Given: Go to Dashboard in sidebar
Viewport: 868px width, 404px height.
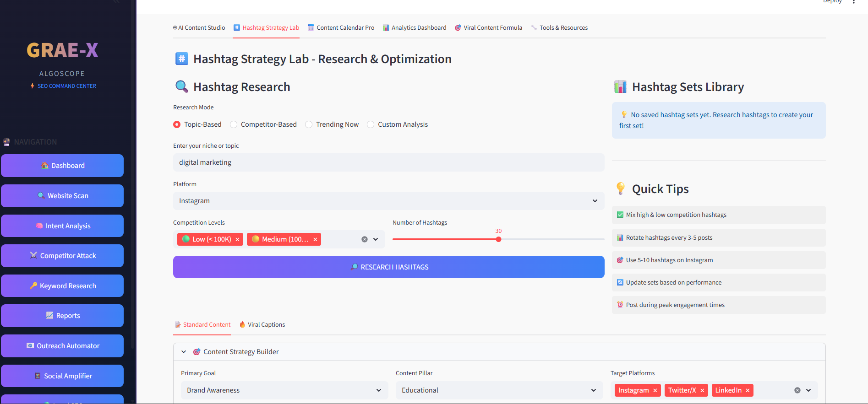Looking at the screenshot, I should 62,166.
